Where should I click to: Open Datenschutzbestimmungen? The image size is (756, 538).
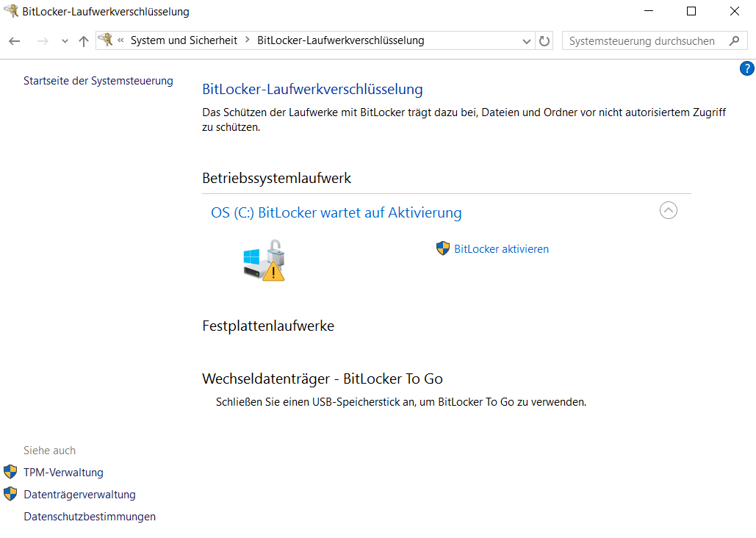tap(90, 516)
